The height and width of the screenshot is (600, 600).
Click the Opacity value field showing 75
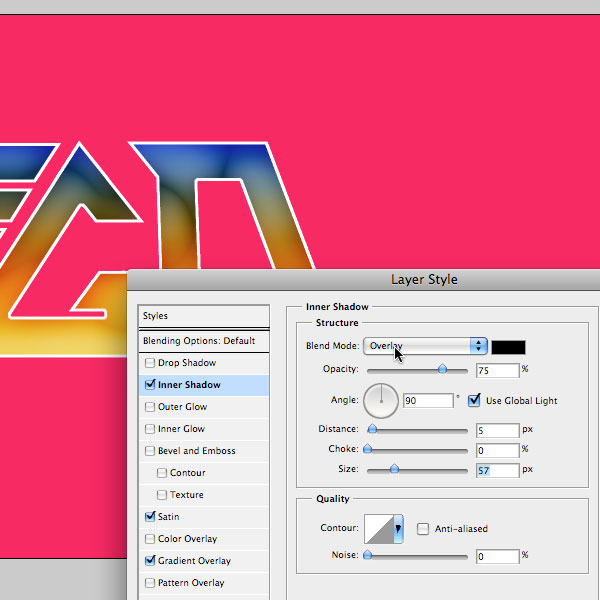(x=497, y=370)
